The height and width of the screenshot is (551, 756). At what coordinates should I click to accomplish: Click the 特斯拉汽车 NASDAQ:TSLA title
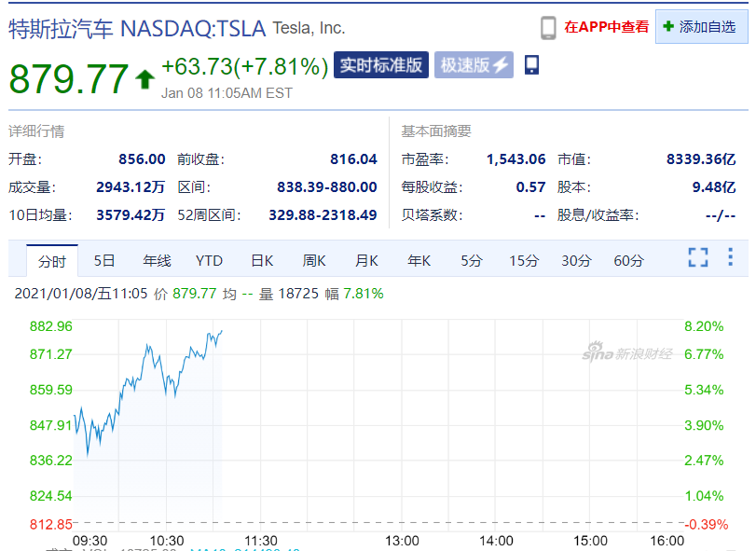[x=136, y=28]
